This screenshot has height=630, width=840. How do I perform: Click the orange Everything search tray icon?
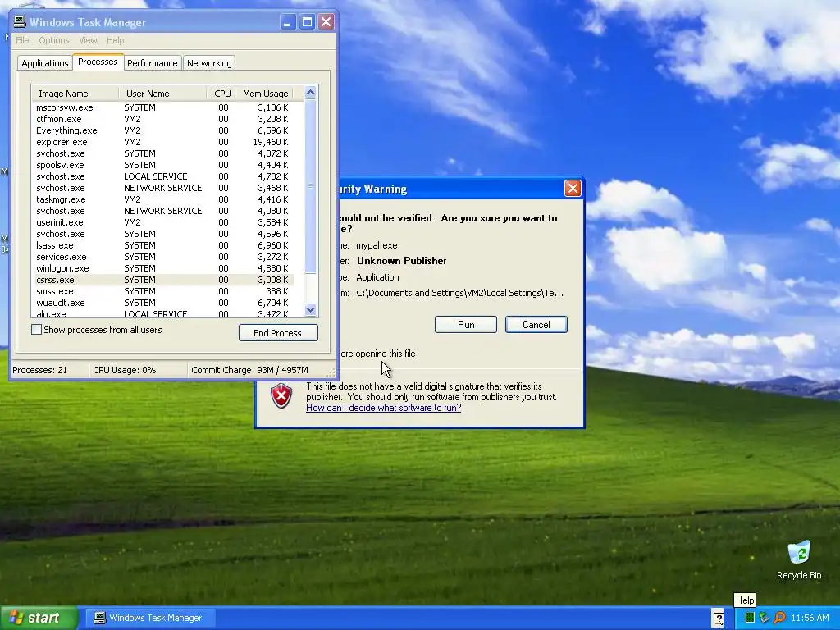coord(779,618)
